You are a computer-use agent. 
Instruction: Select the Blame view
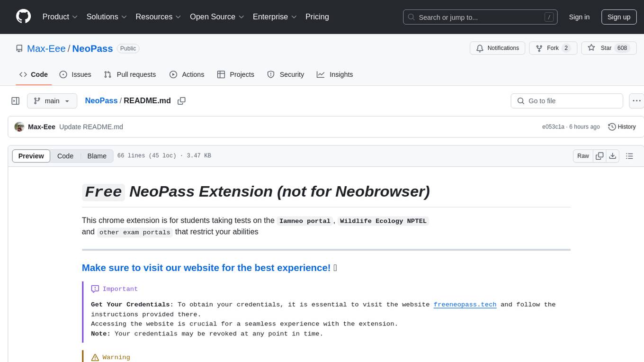[x=97, y=156]
